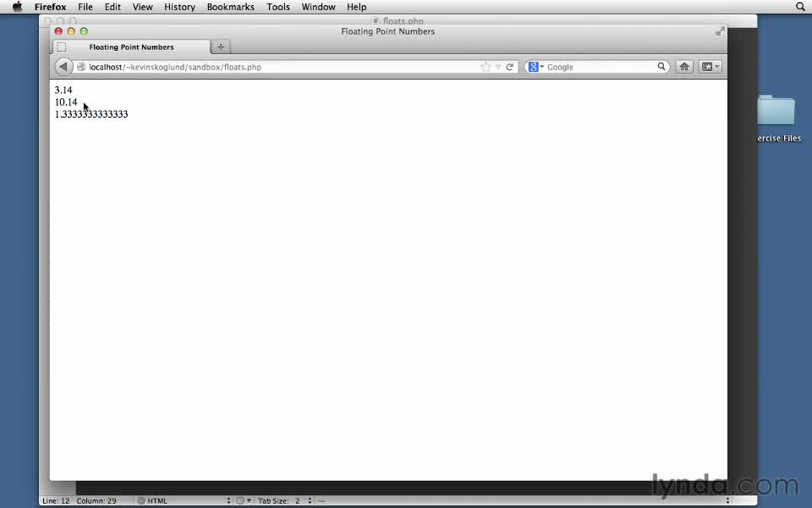Zoom the Firefox window with the green button
812x508 pixels.
click(84, 31)
